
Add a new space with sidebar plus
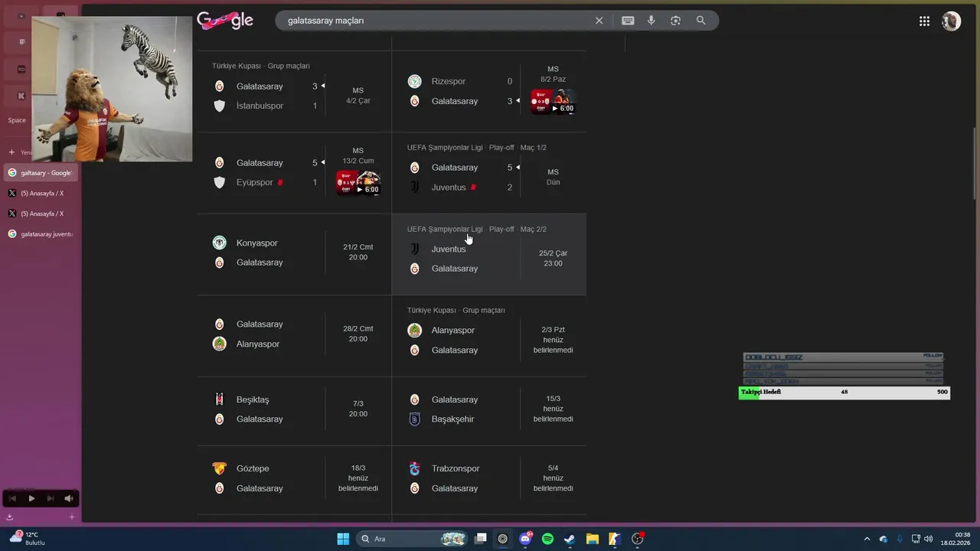coord(72,517)
